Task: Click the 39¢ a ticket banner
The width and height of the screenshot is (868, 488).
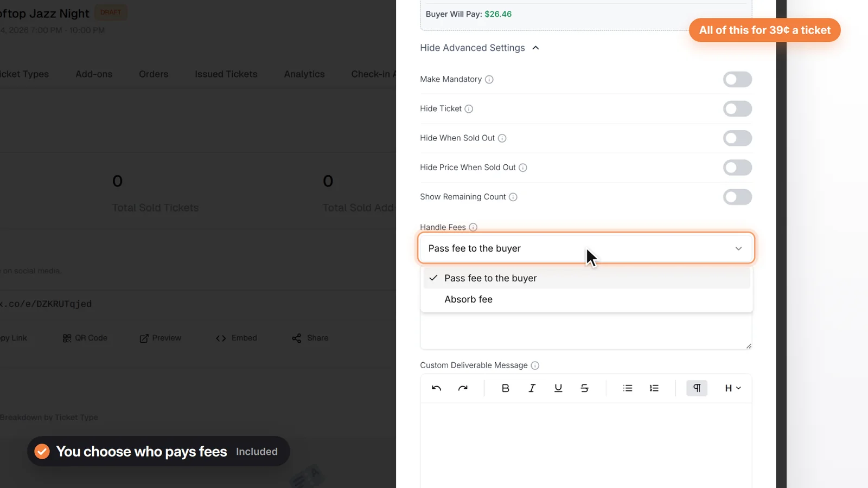Action: click(x=765, y=30)
